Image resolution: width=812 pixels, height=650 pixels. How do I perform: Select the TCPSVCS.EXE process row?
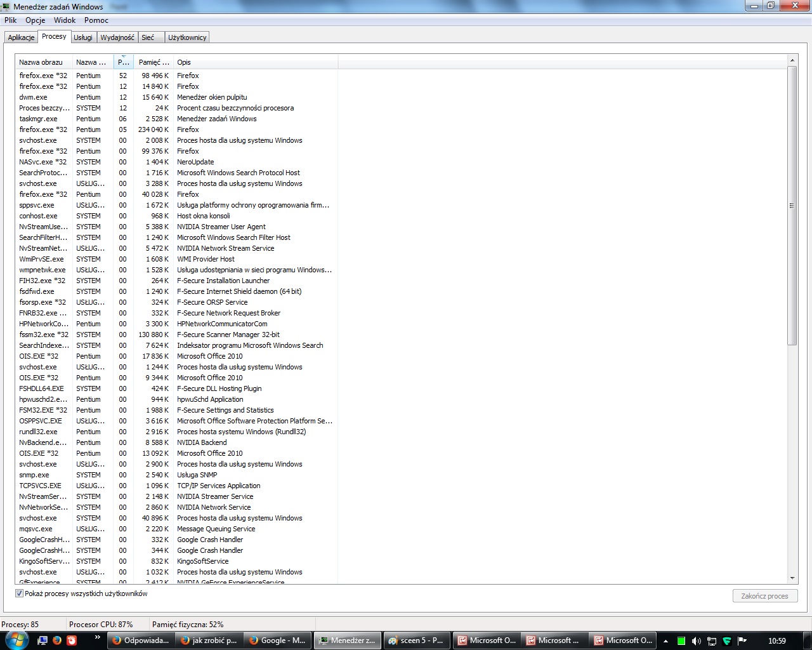[x=176, y=486]
